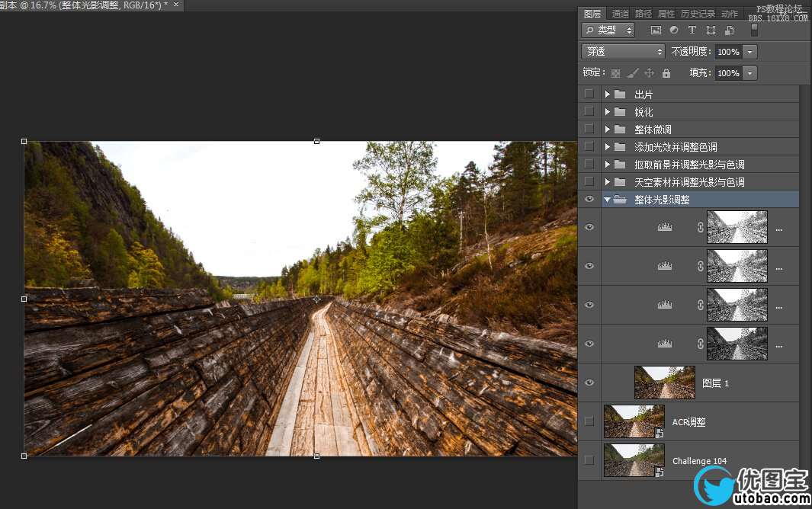Show the ACR调整 layer via visibility box
Viewport: 812px width, 509px height.
[589, 421]
